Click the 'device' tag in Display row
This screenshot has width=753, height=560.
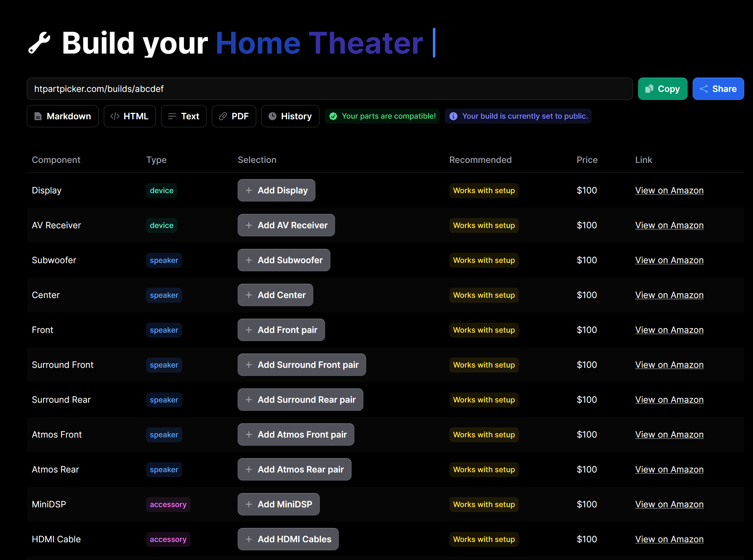(162, 191)
